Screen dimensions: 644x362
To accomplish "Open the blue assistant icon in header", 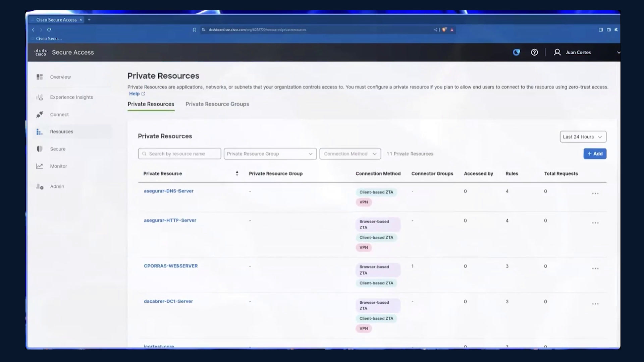I will [x=517, y=52].
